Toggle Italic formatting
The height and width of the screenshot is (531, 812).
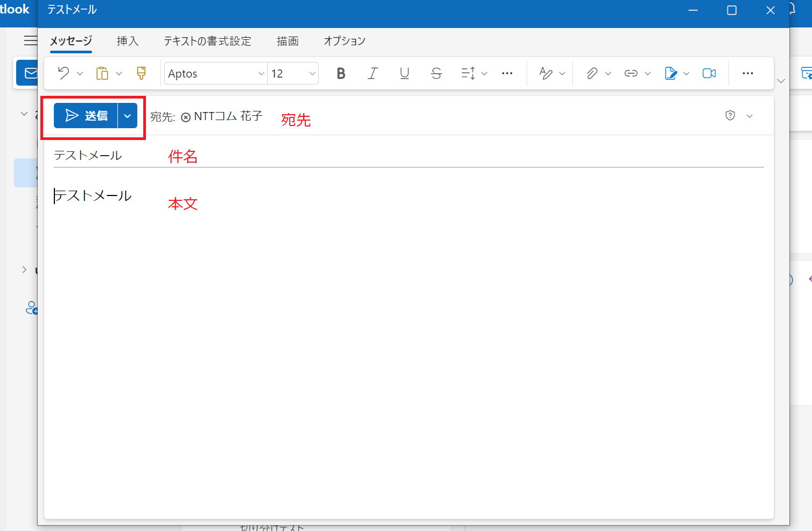tap(373, 73)
